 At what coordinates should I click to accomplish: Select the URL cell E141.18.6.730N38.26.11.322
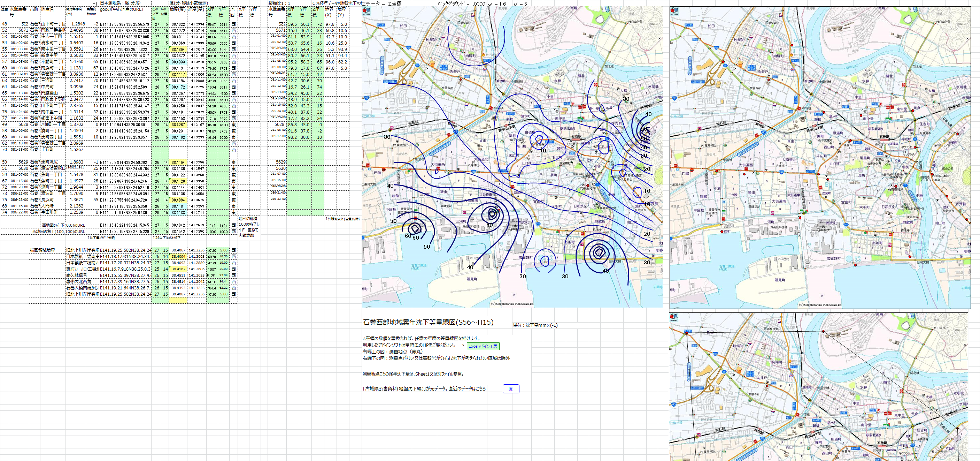pyautogui.click(x=125, y=49)
